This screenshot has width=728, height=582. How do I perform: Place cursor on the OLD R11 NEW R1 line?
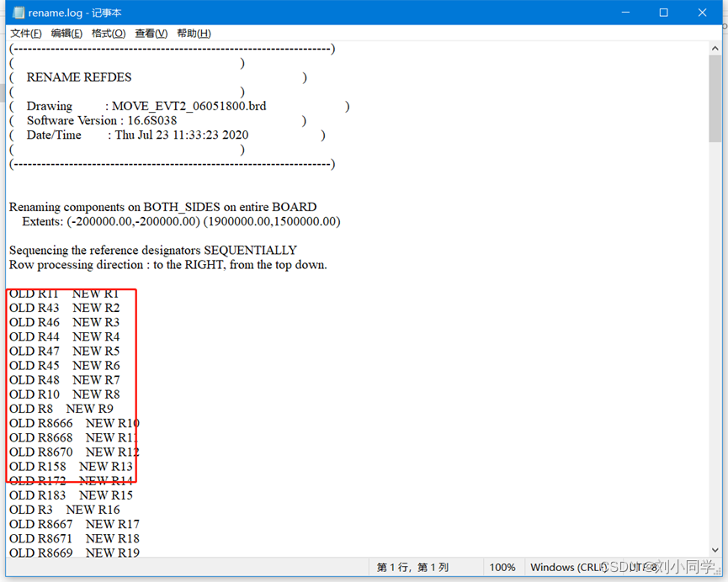[x=65, y=294]
